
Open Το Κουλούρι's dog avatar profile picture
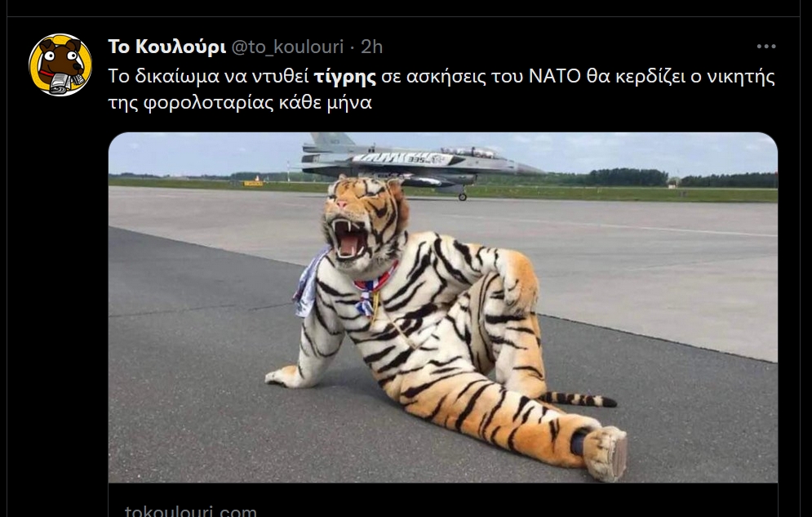coord(60,65)
